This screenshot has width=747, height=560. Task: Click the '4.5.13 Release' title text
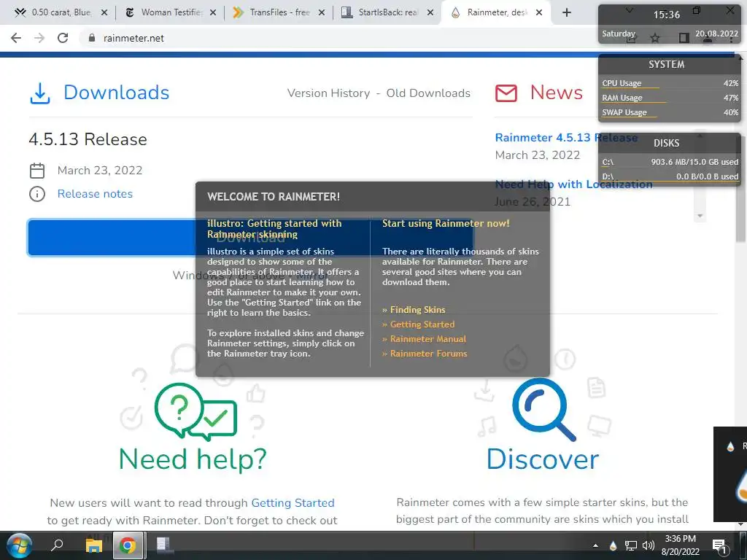[x=88, y=139]
